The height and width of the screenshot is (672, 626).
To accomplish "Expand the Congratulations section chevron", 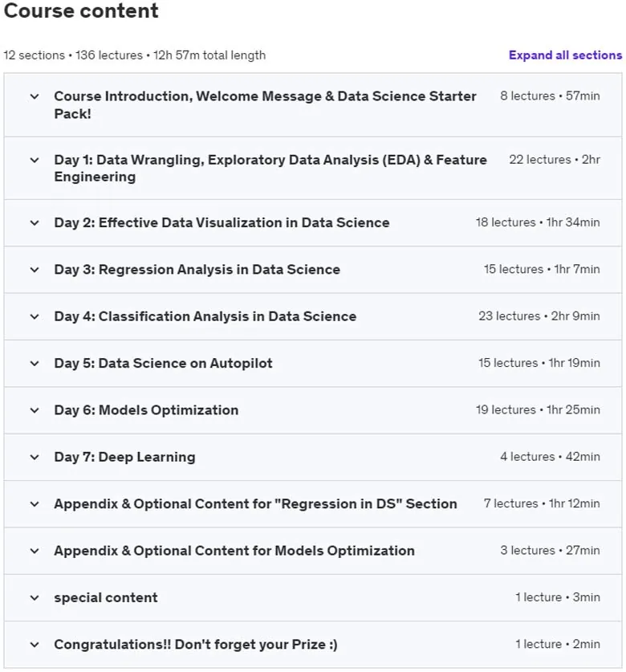I will [x=35, y=645].
